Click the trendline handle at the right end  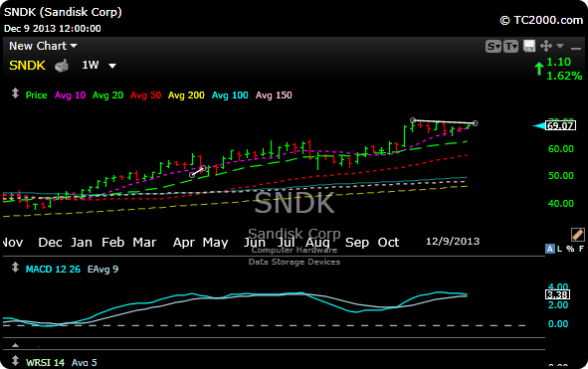click(476, 123)
